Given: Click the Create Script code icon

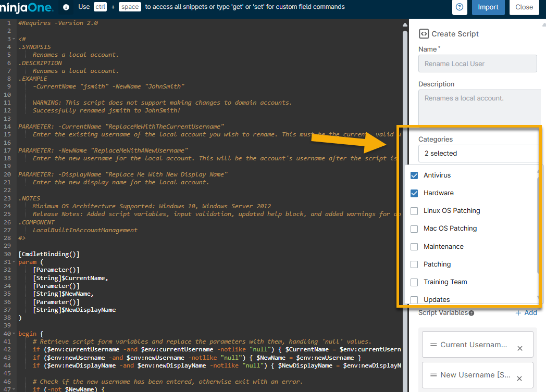Looking at the screenshot, I should point(424,33).
